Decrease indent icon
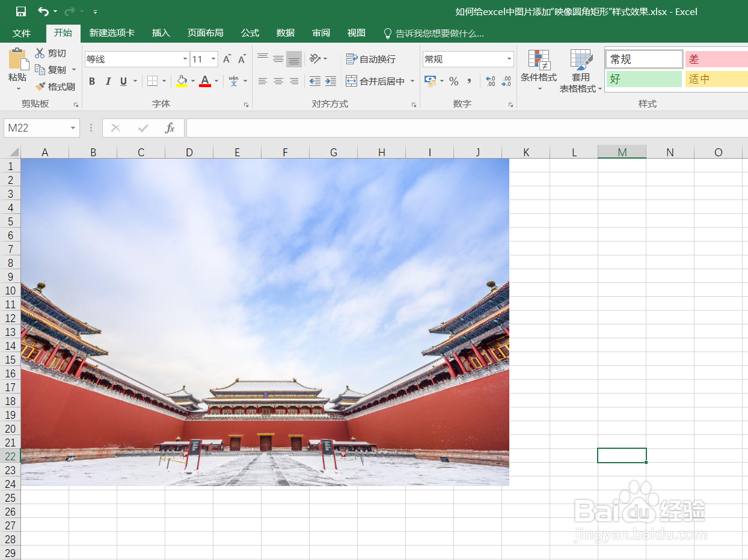Screen dimensions: 748x560 (x=315, y=81)
